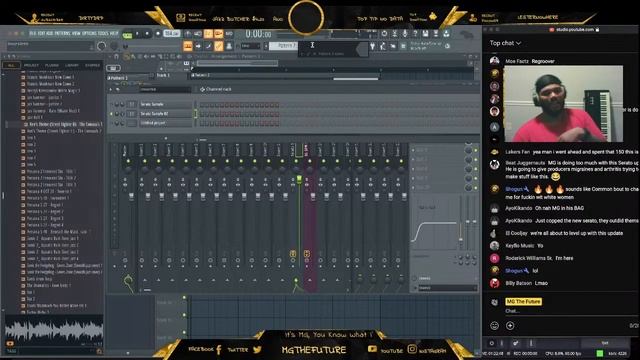Click the master volume knob in top toolbar

(x=102, y=47)
